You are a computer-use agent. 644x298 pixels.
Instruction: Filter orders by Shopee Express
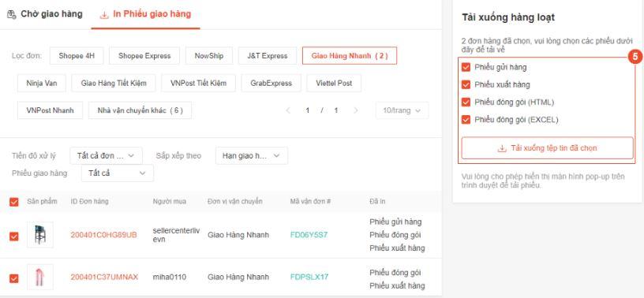coord(144,56)
